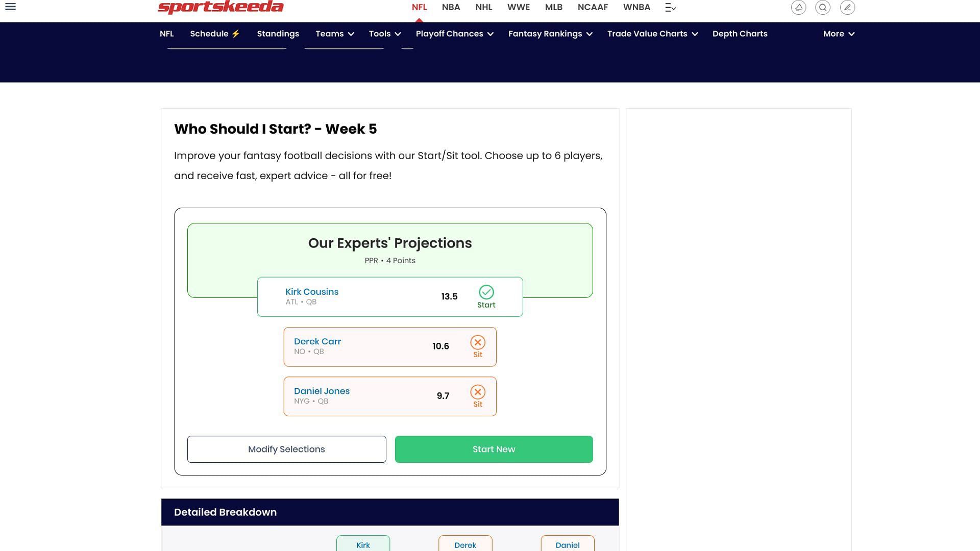Image resolution: width=980 pixels, height=551 pixels.
Task: Toggle Daniel Jones Sit recommendation
Action: tap(479, 395)
